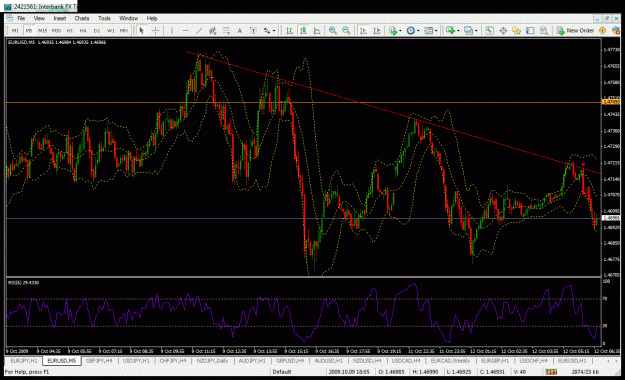Switch to EURGBP,H1 chart tab
The width and height of the screenshot is (625, 380).
(x=495, y=360)
